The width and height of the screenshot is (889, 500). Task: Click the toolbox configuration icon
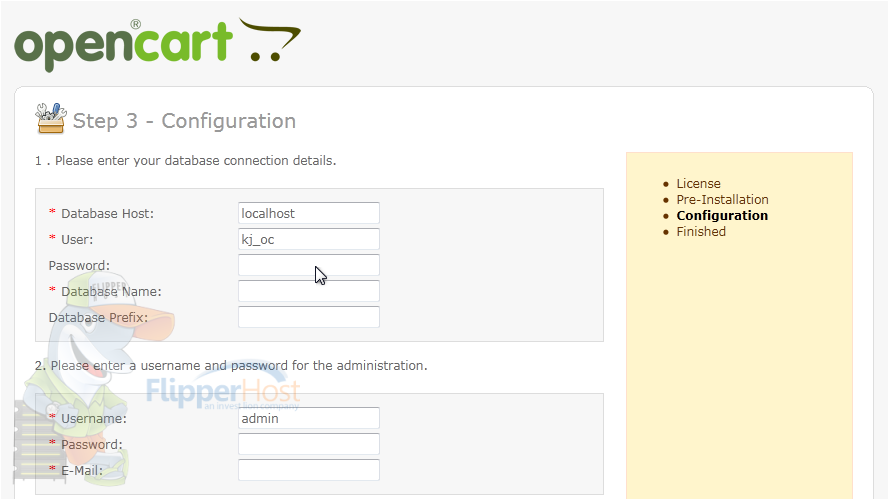pyautogui.click(x=51, y=118)
